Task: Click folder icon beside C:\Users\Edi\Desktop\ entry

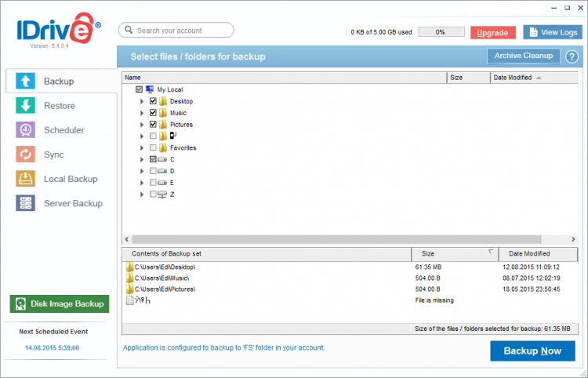Action: click(x=129, y=267)
